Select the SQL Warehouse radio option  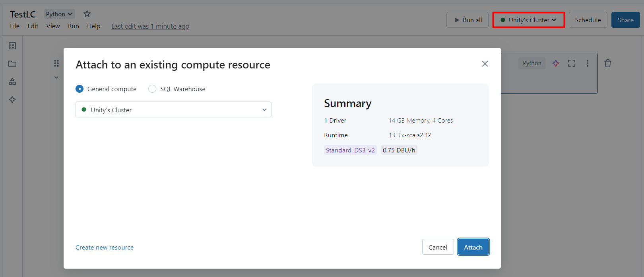[152, 89]
